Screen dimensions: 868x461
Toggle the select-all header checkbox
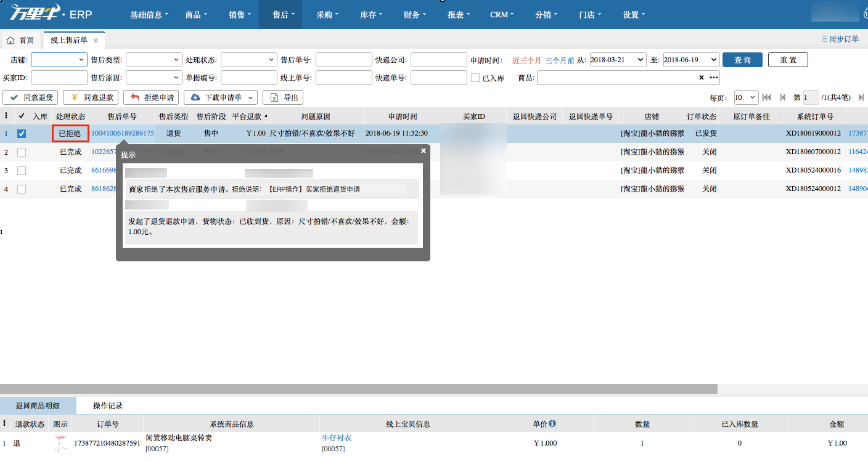point(22,115)
